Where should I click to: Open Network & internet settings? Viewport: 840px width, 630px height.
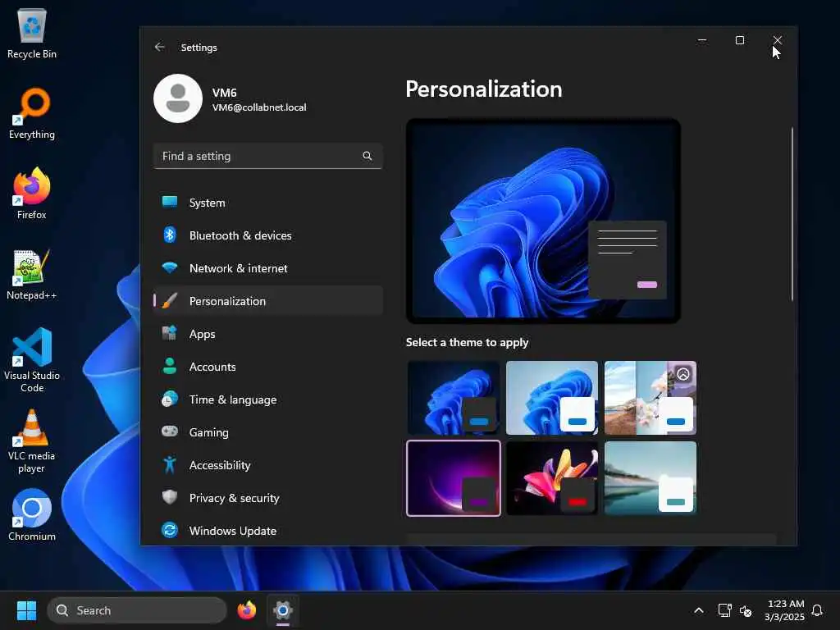pos(268,268)
